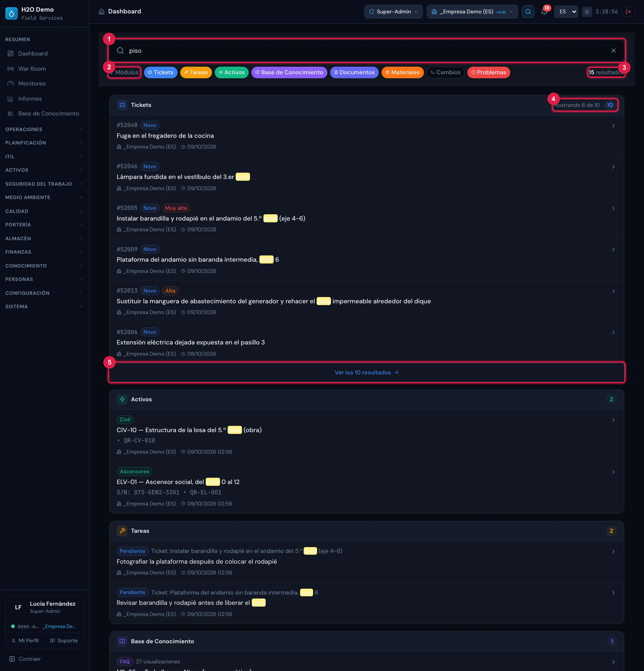Image resolution: width=644 pixels, height=671 pixels.
Task: Click the Tareas section wrench icon
Action: point(122,531)
